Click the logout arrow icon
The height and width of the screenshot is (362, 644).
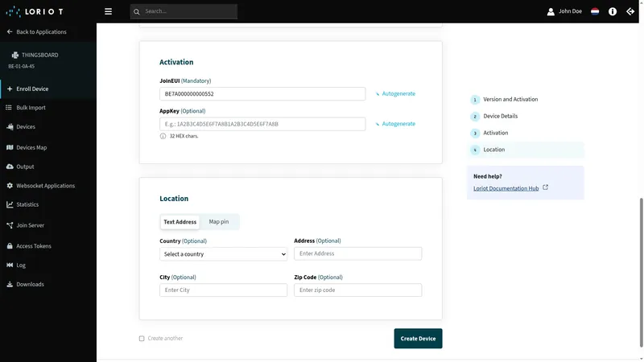(630, 11)
